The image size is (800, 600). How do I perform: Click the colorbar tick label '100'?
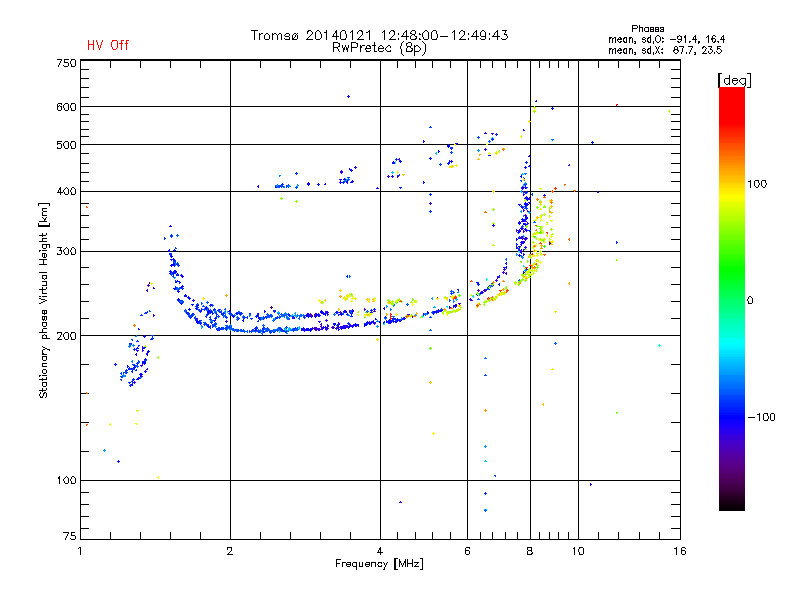click(757, 184)
